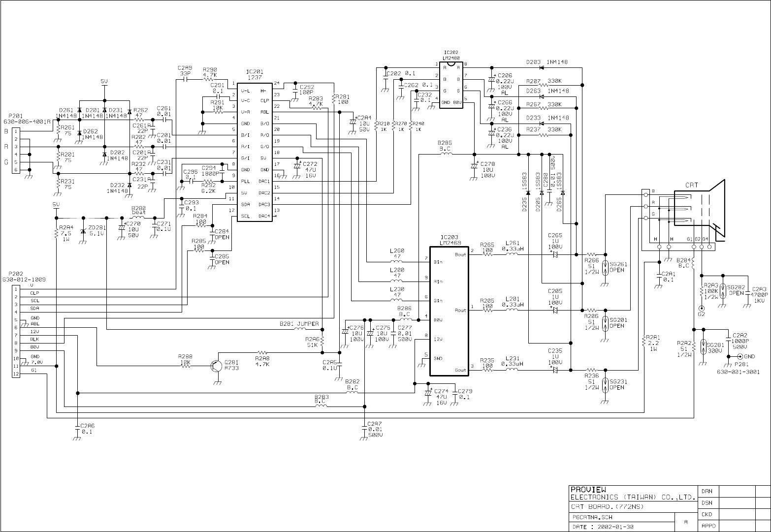Viewport: 771px width, 532px height.
Task: Click the "CRT" tube label
Action: (692, 186)
